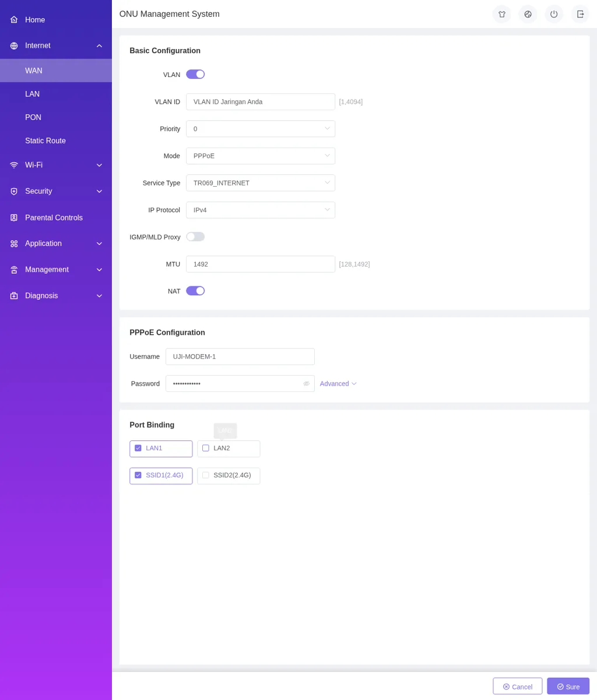Click the MTU input field
The image size is (597, 700).
coord(261,264)
